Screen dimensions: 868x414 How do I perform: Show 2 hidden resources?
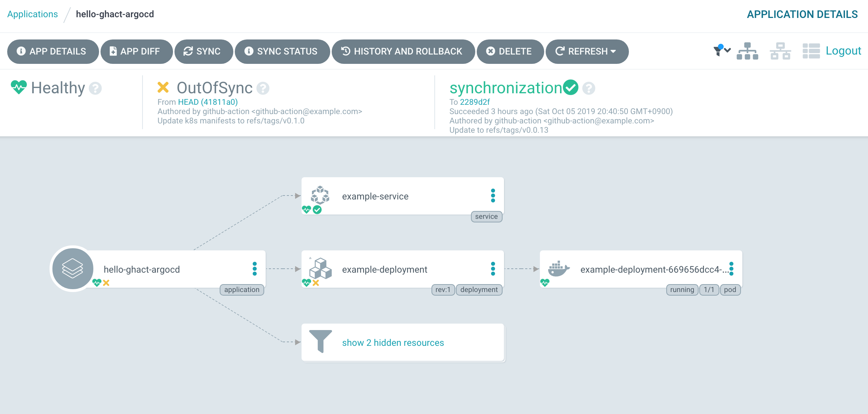point(393,343)
